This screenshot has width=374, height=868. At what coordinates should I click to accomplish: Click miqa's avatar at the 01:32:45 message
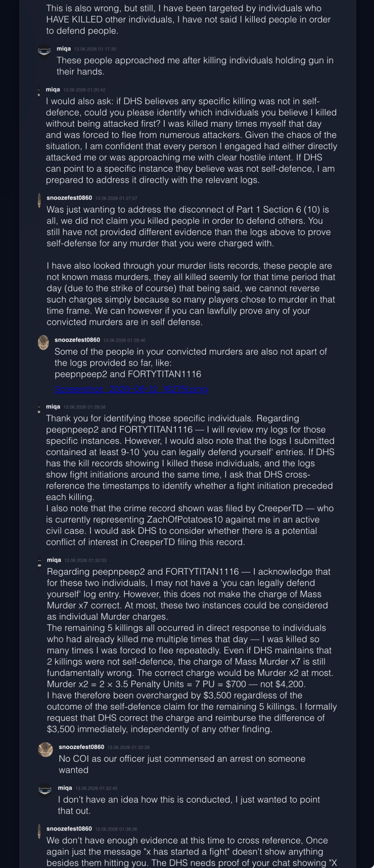(x=45, y=791)
